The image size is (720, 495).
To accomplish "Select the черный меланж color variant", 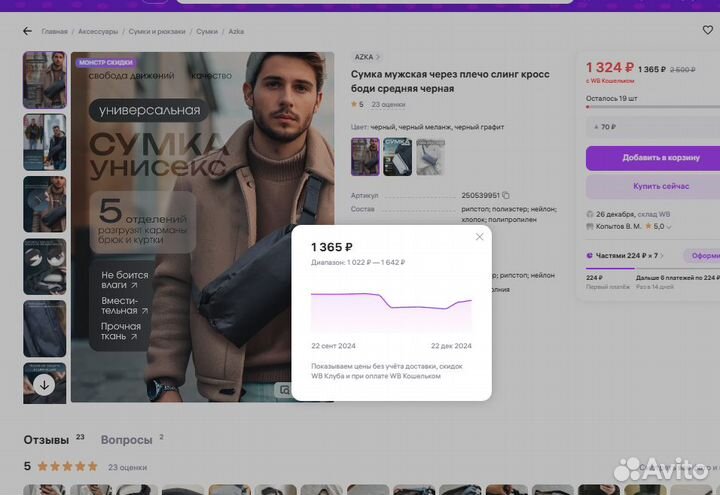I will [397, 156].
